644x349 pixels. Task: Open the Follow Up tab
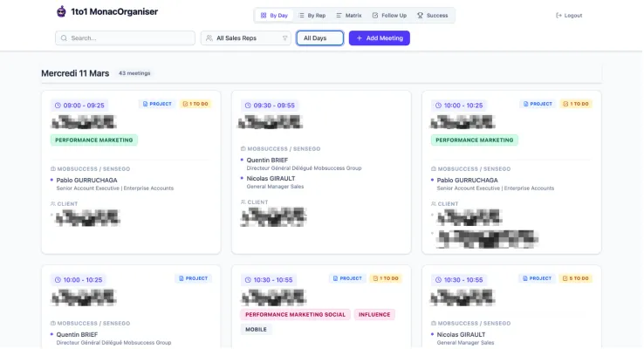point(389,16)
